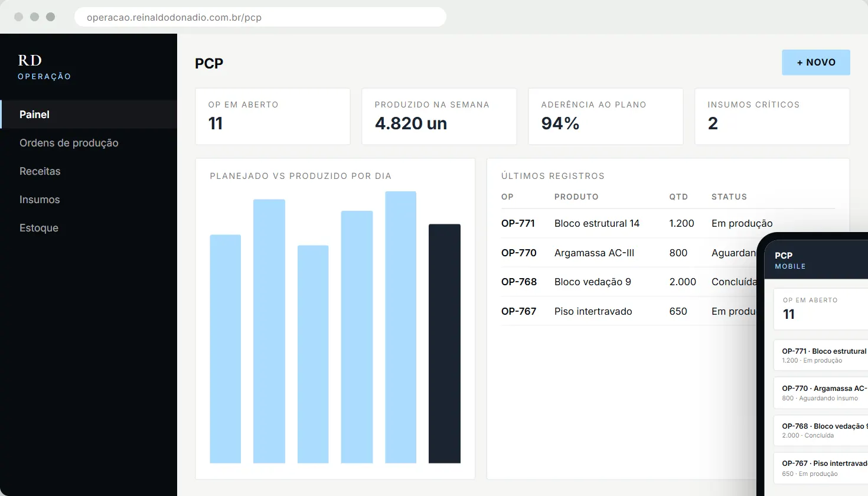Click the RD Operação logo

point(44,67)
